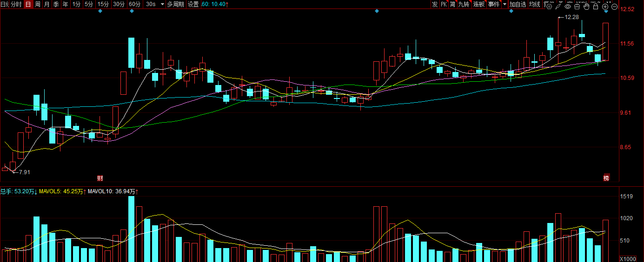This screenshot has width=644, height=262.
Task: Click 加自选 to add to watchlist
Action: [x=518, y=4]
